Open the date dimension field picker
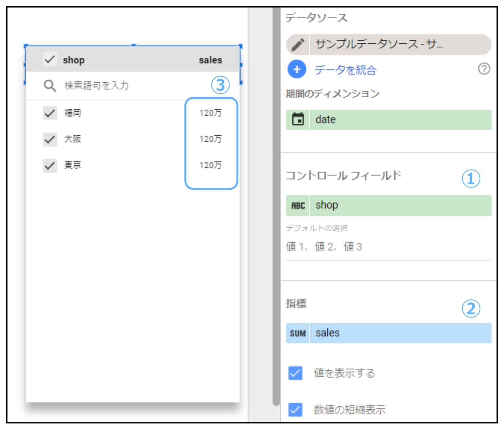 [x=400, y=120]
